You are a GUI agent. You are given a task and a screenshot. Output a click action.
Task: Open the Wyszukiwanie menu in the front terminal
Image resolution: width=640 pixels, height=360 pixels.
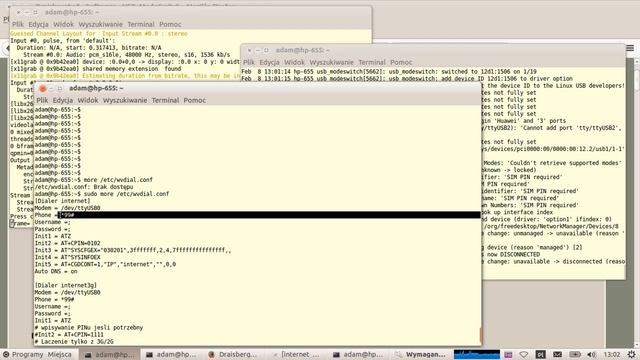(x=125, y=100)
